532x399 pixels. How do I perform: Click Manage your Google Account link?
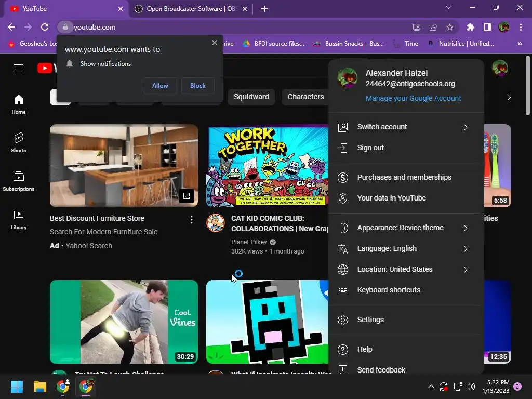coord(413,98)
